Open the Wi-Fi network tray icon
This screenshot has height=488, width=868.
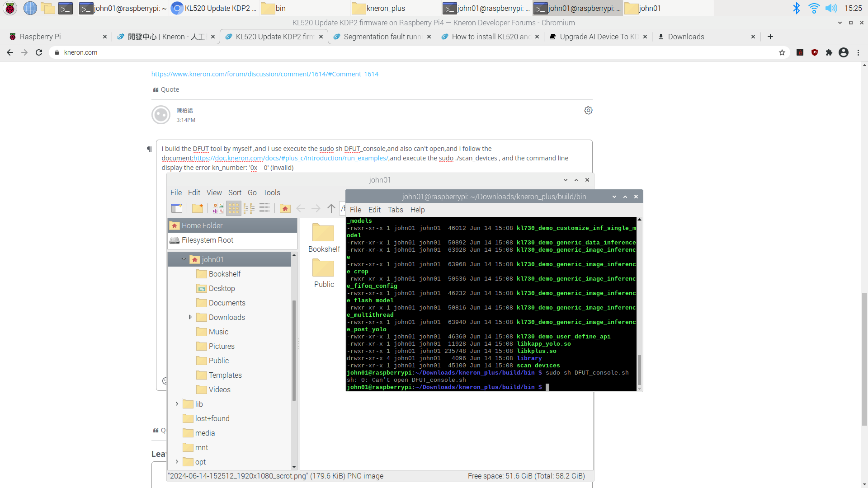pos(814,8)
